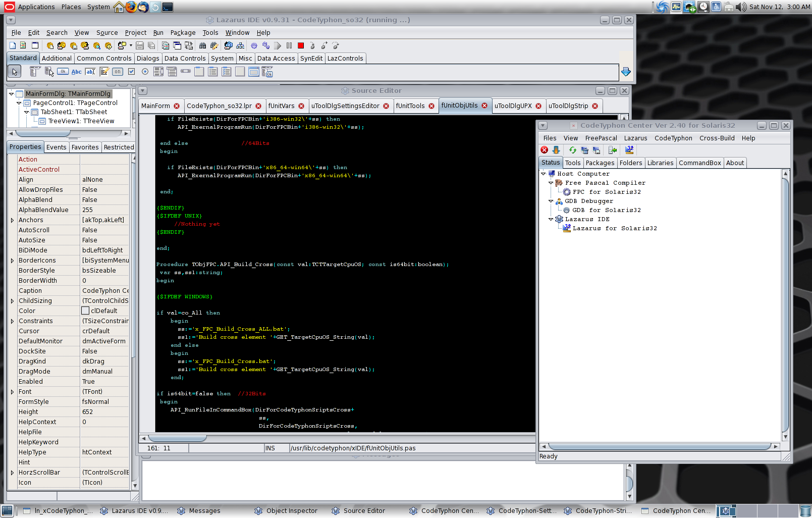The height and width of the screenshot is (518, 812).
Task: Click the Build project gear icon
Action: click(254, 45)
